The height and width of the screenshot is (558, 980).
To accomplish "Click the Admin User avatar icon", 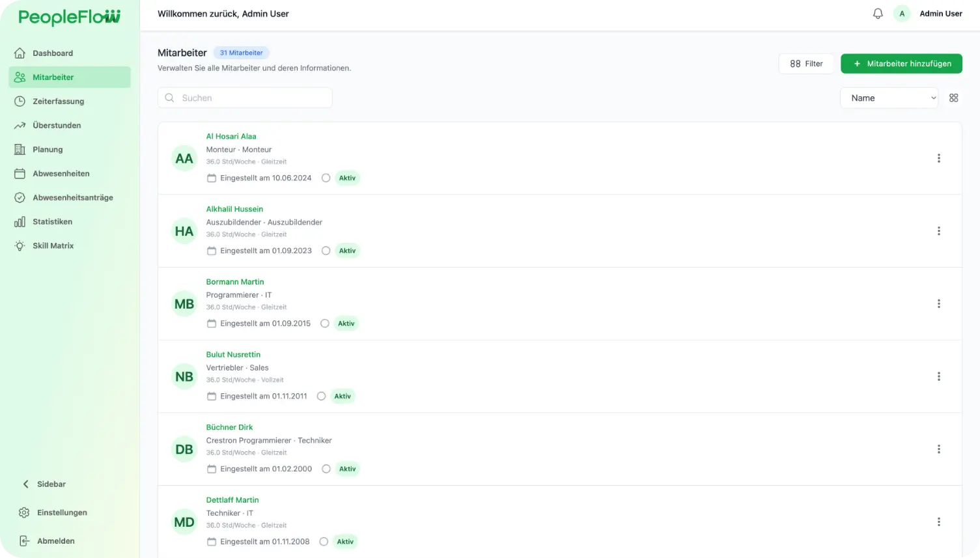I will [902, 14].
